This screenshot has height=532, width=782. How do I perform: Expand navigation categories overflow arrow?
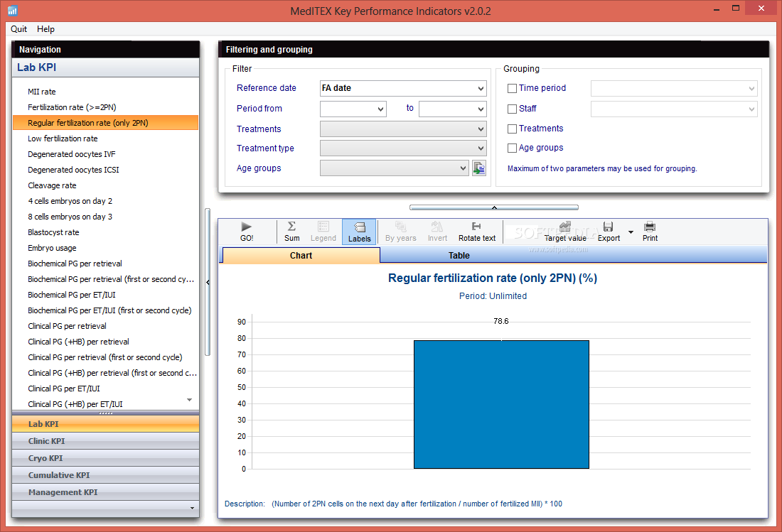tap(193, 508)
